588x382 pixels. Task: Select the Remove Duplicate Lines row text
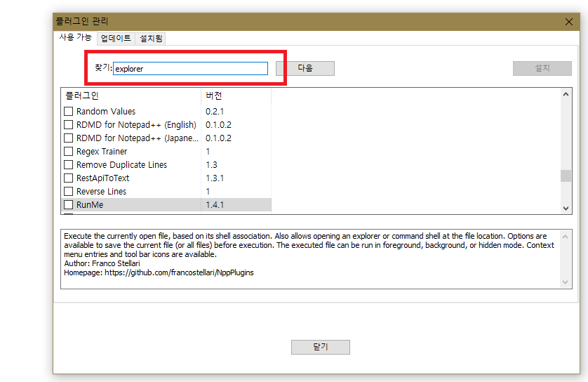click(121, 165)
